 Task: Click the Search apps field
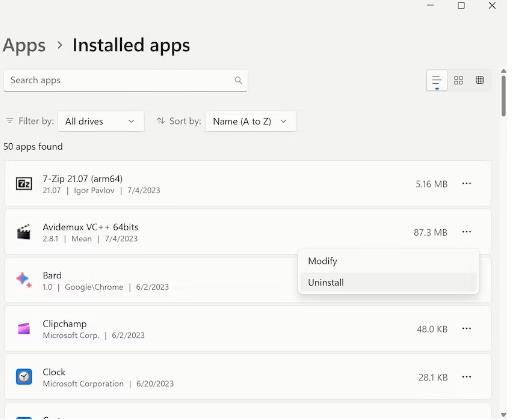click(126, 81)
